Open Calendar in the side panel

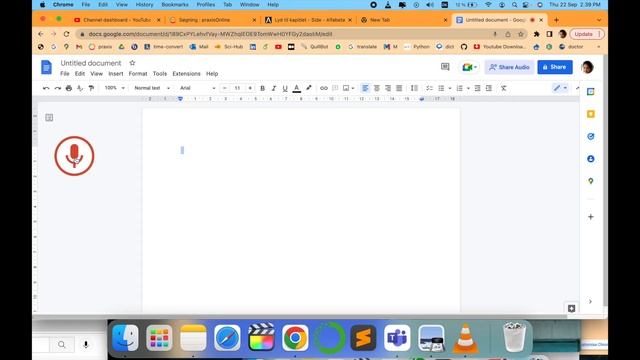point(591,92)
